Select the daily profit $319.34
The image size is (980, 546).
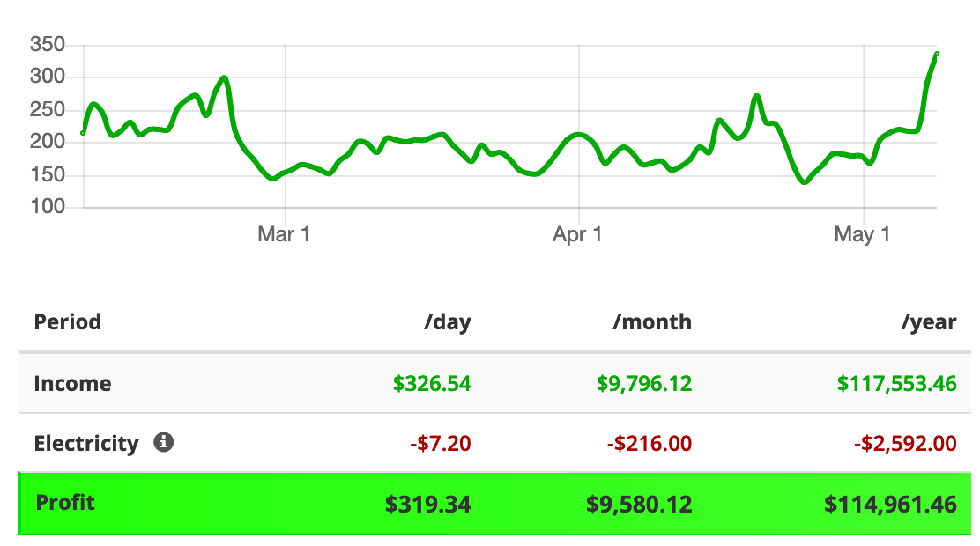pyautogui.click(x=427, y=504)
